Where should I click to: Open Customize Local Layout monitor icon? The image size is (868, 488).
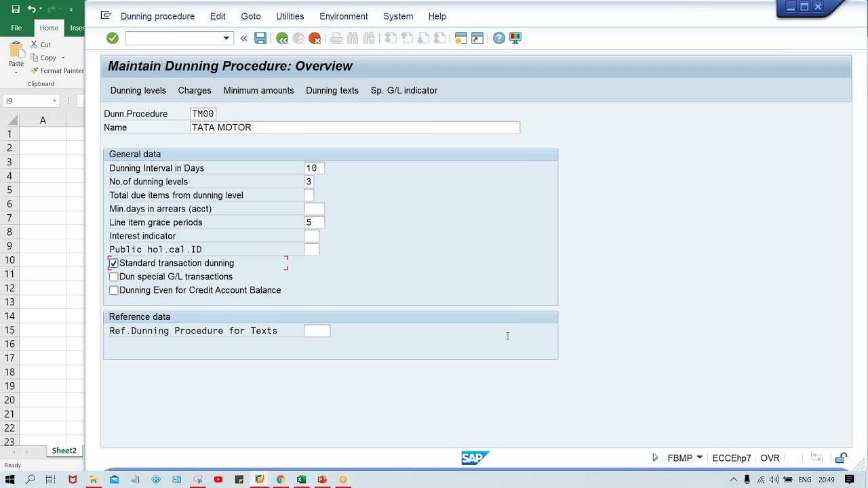pyautogui.click(x=515, y=38)
